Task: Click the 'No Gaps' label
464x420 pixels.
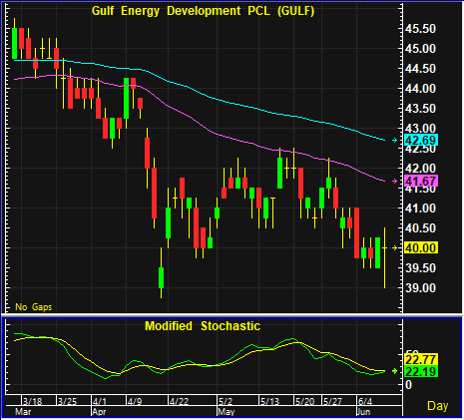Action: pos(34,307)
